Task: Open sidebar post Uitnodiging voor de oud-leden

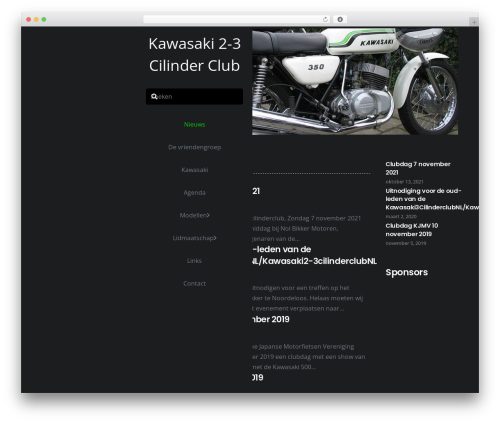Action: [x=432, y=199]
